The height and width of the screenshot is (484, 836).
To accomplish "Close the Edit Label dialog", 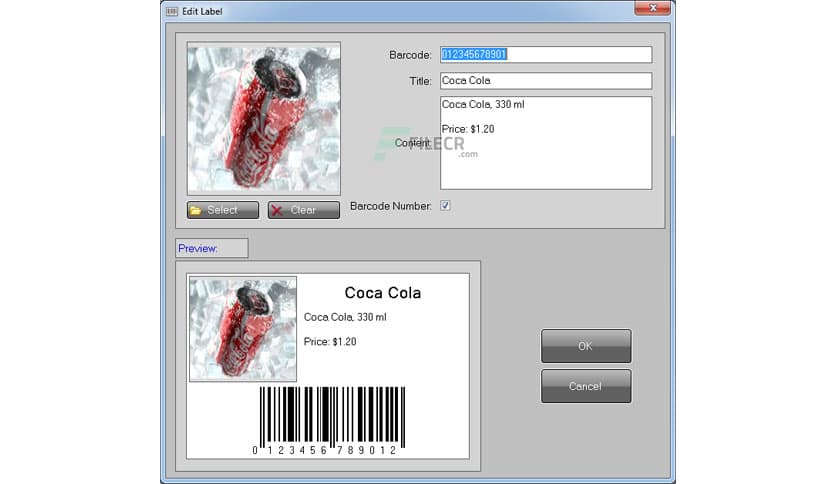I will pyautogui.click(x=651, y=8).
